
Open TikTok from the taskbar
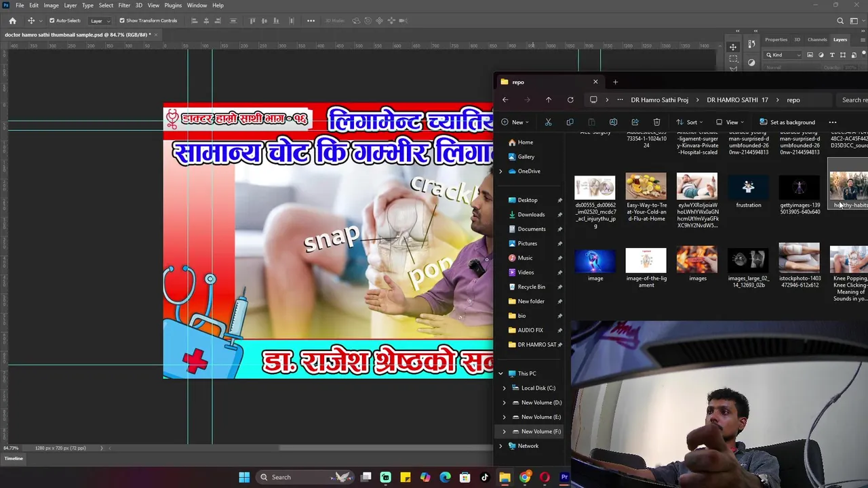pyautogui.click(x=485, y=477)
